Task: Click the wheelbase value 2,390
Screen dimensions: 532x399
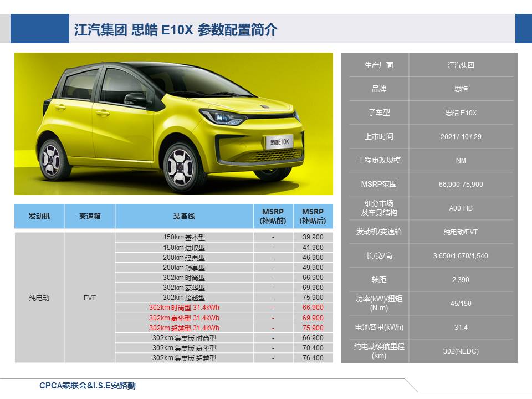Action: pyautogui.click(x=461, y=279)
